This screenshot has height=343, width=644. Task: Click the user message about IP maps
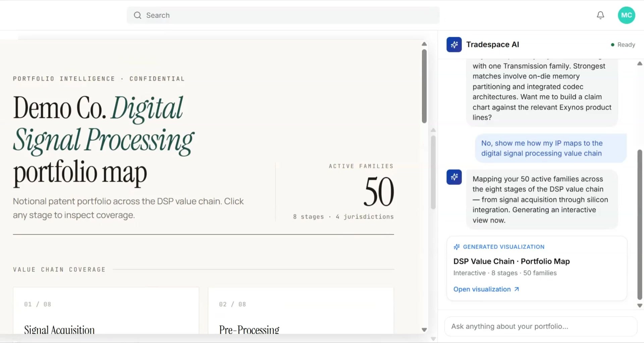pyautogui.click(x=550, y=148)
